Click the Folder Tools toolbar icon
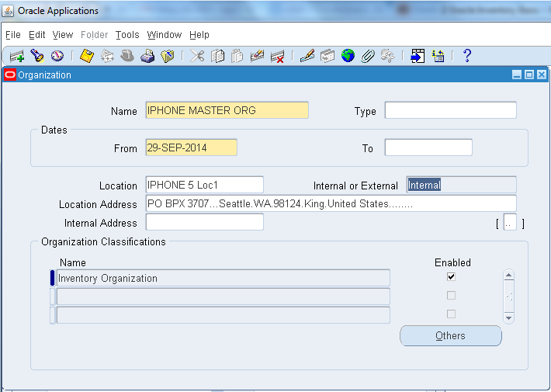 pos(387,56)
